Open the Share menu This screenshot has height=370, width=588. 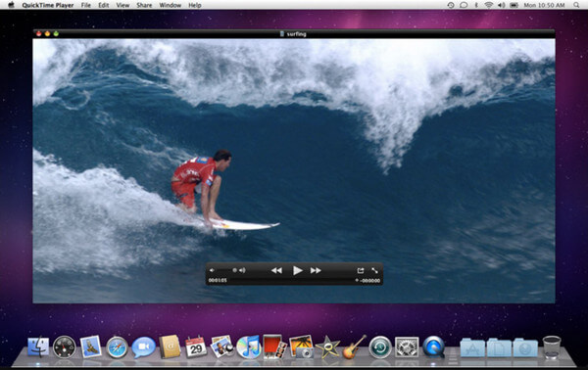[144, 5]
